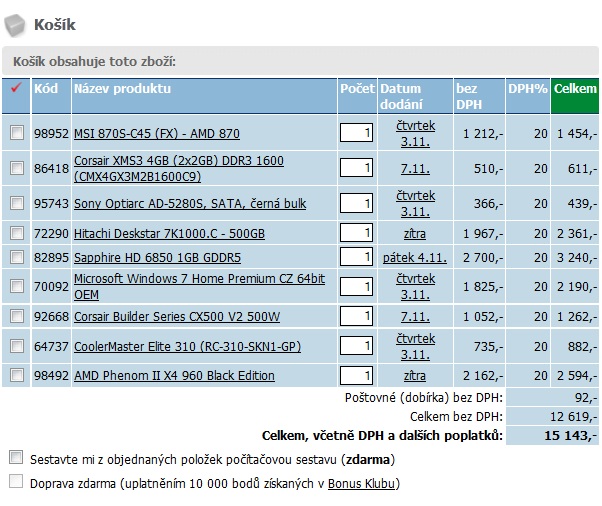Image resolution: width=602 pixels, height=506 pixels.
Task: Enable 'Doprava zdarma' checkbox
Action: (x=16, y=481)
